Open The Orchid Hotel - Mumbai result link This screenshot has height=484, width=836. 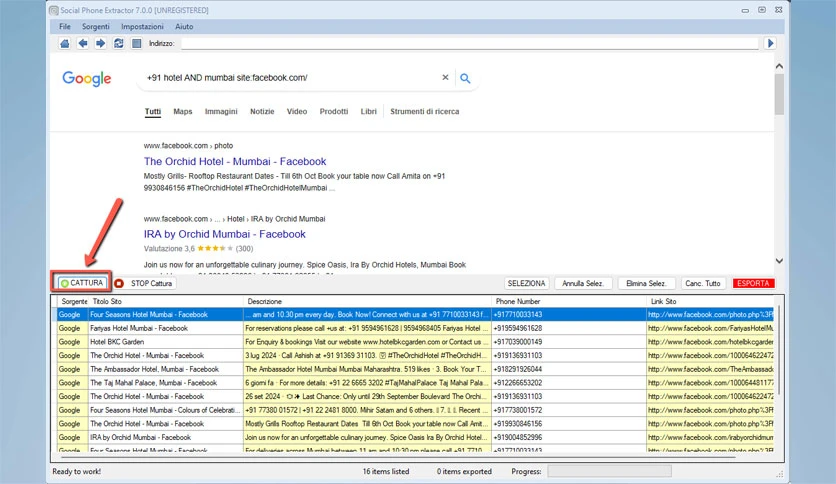235,162
